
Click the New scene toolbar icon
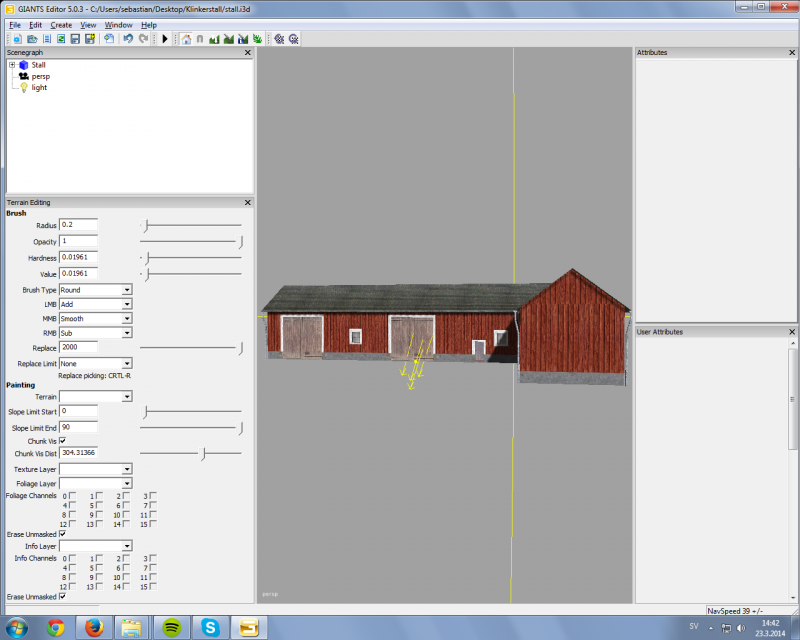coord(17,39)
